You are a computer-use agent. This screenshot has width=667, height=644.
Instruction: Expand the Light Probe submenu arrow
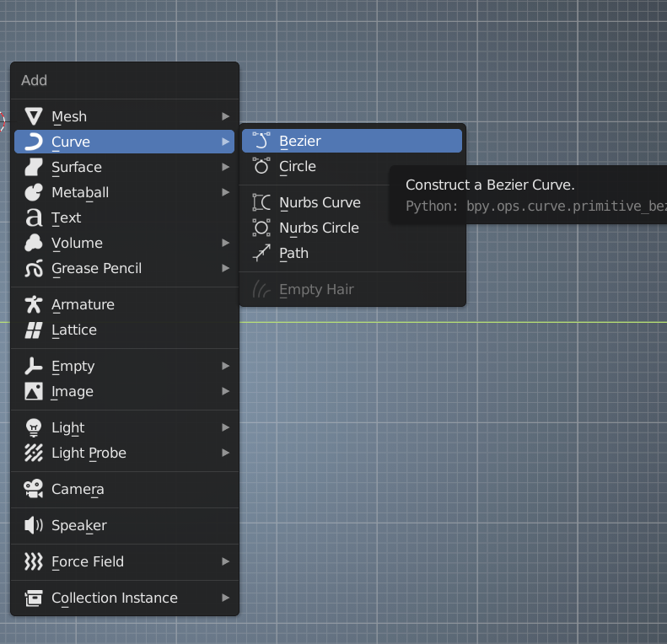[x=225, y=453]
